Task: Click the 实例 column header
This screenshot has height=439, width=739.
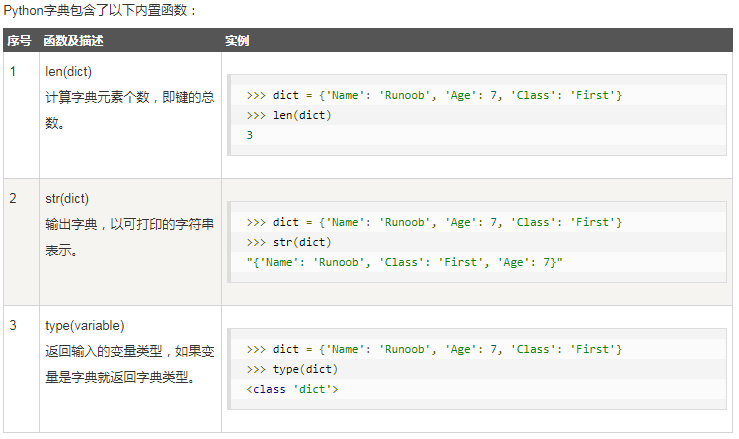Action: 237,41
